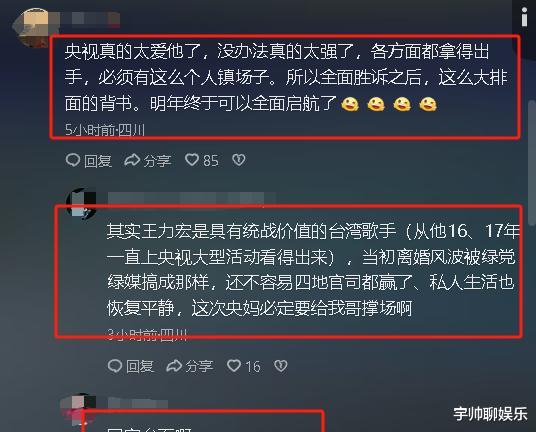Click the 分享 label under second comment
Screen dimensions: 536x432
(x=199, y=366)
